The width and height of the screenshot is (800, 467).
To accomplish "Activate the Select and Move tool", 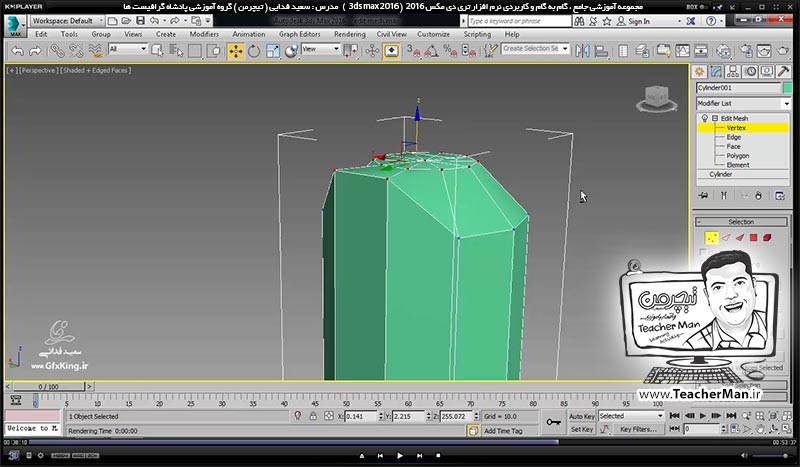I will point(235,51).
